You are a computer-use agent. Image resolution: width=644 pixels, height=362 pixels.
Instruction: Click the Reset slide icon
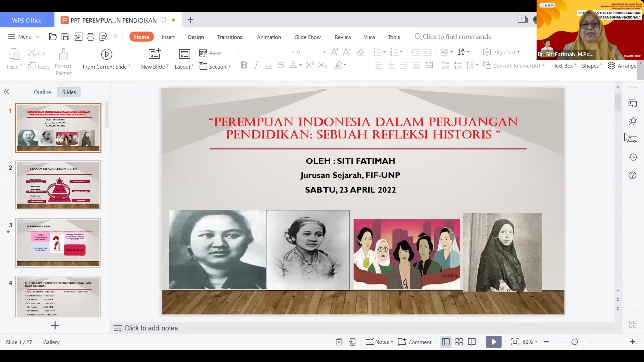pos(210,53)
